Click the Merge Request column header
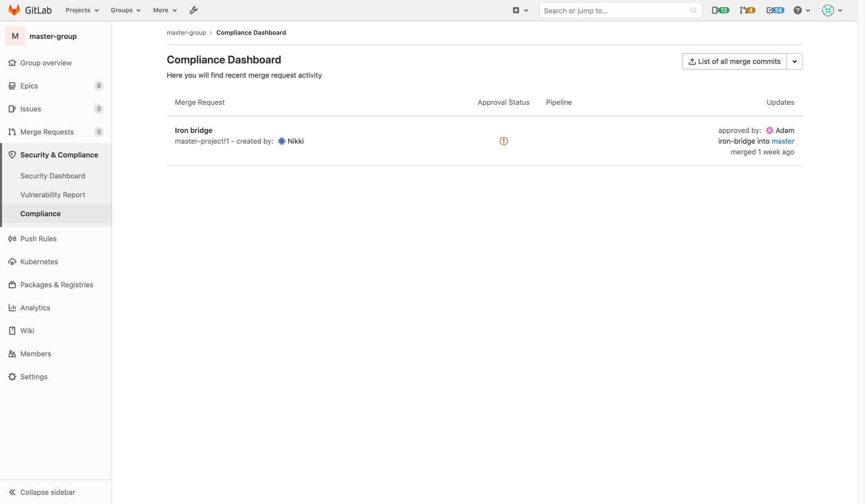865x504 pixels. point(200,102)
